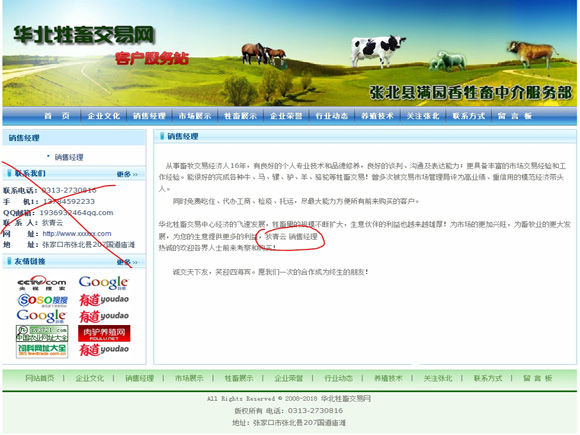Click the 饲料网址大全 green logo
Image resolution: width=580 pixels, height=435 pixels.
(42, 350)
